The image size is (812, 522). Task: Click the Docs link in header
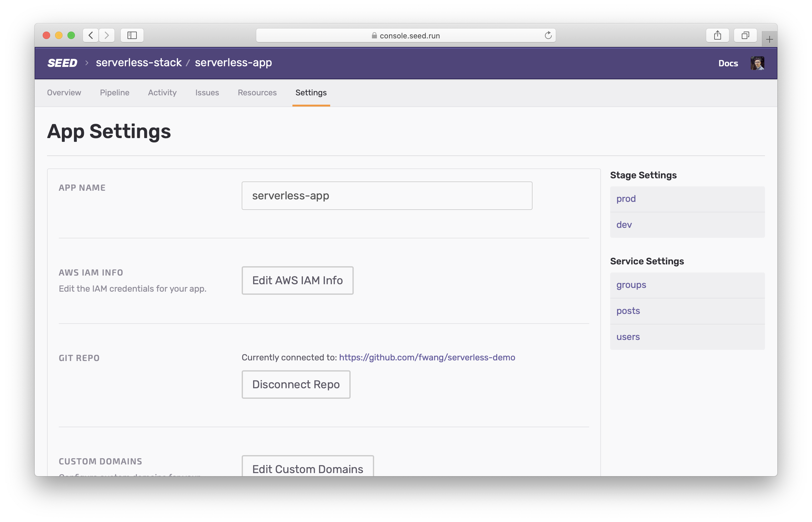coord(728,63)
